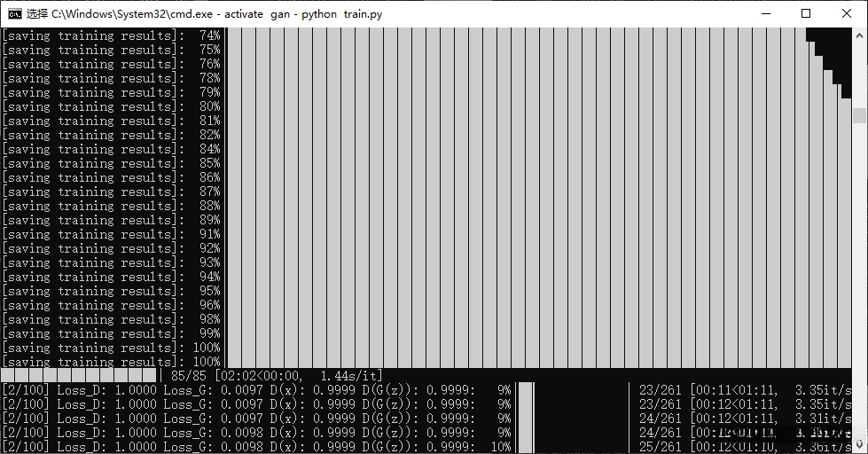868x454 pixels.
Task: Select the "saving training results" 89% line
Action: [111, 221]
